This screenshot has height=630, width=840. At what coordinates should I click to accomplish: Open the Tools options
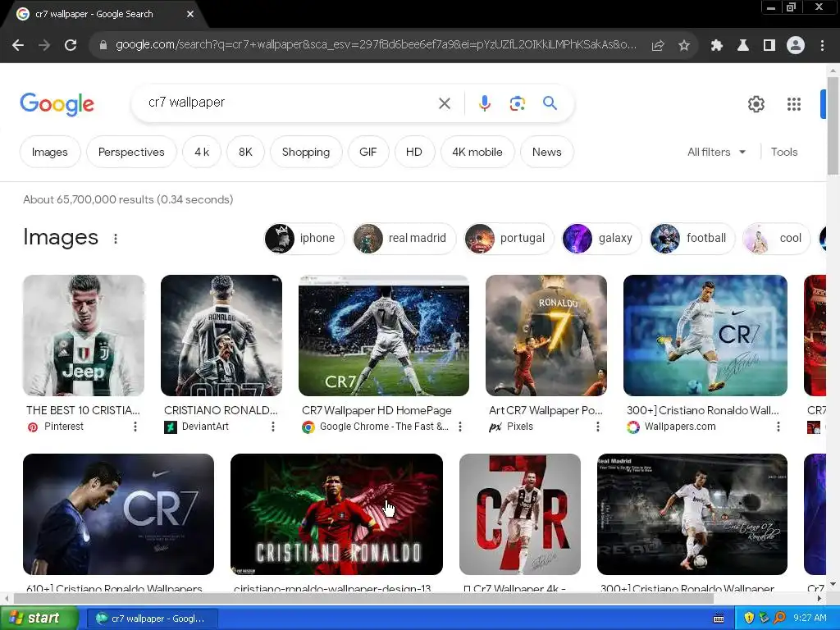(783, 152)
